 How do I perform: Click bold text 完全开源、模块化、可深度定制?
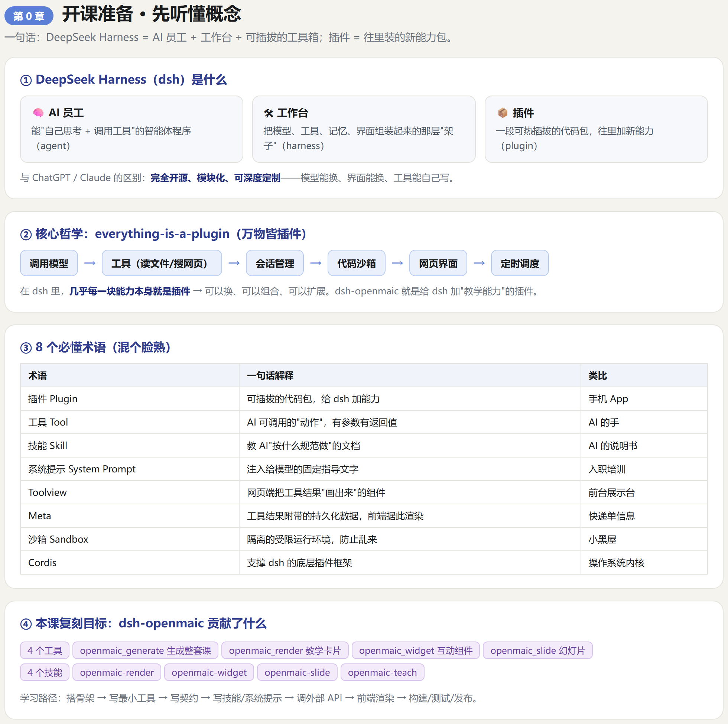(215, 178)
